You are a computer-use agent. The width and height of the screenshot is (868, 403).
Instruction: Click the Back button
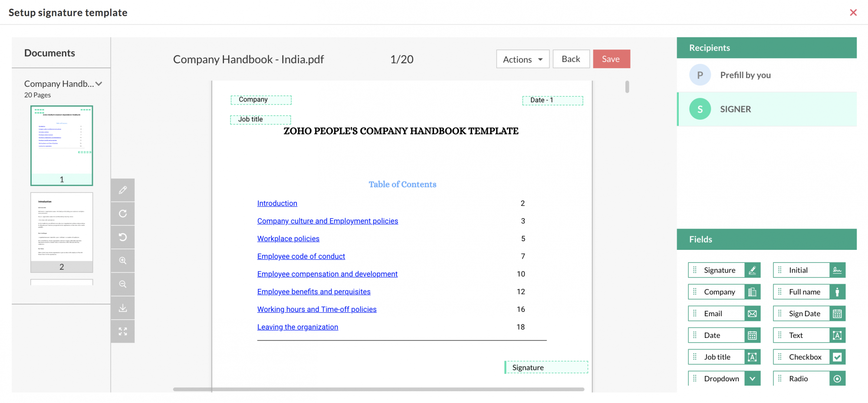571,59
